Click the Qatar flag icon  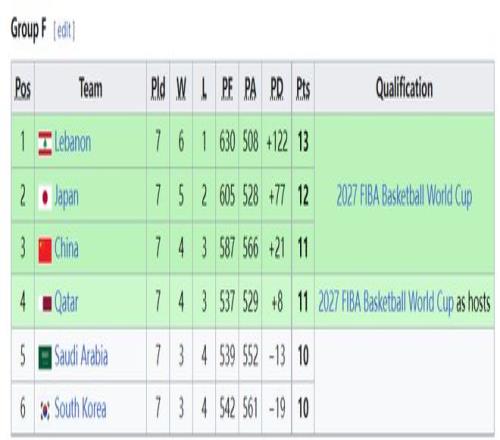pyautogui.click(x=46, y=303)
